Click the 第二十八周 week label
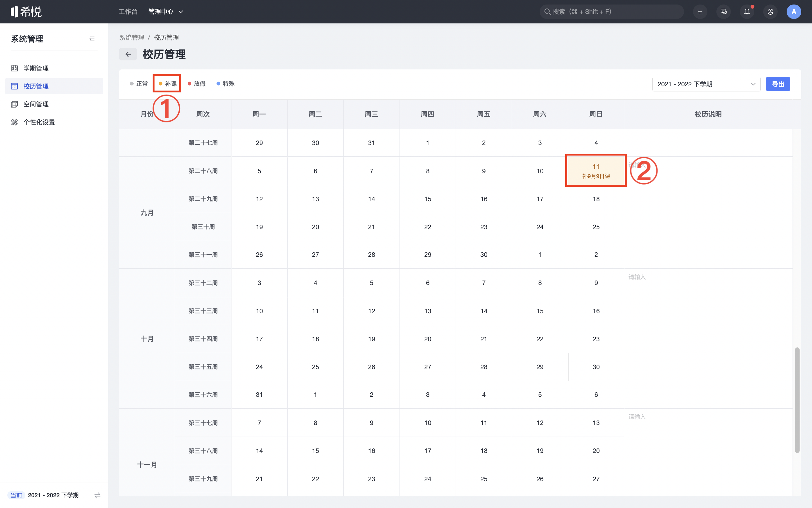The image size is (812, 508). (x=203, y=171)
